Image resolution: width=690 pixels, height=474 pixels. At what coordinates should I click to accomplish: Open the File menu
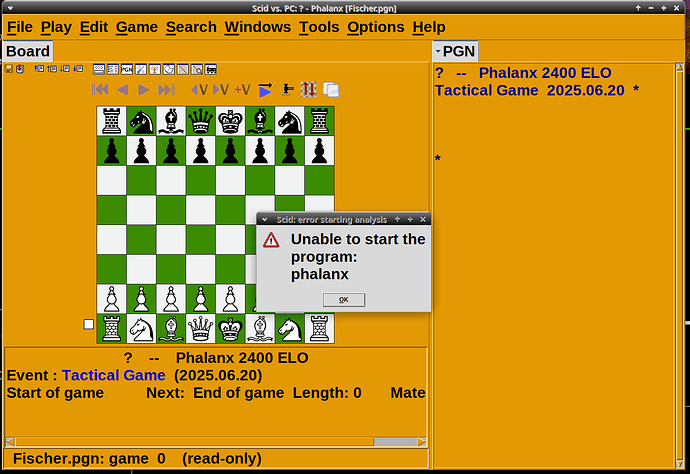point(20,27)
